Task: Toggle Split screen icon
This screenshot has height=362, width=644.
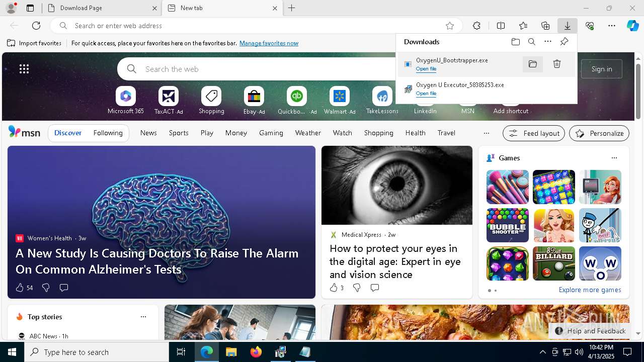Action: [501, 26]
